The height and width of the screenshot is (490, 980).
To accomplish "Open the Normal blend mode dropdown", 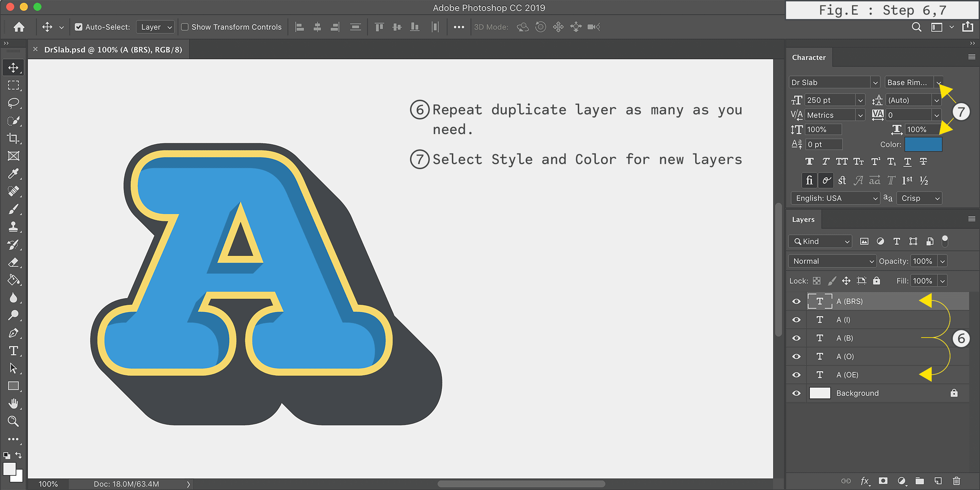I will (832, 261).
